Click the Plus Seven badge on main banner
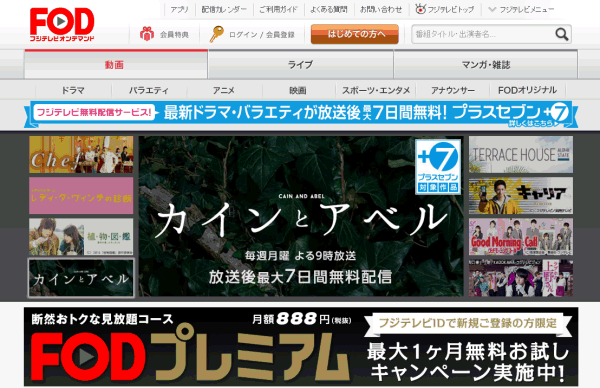Viewport: 600px width, 388px height. click(x=438, y=167)
